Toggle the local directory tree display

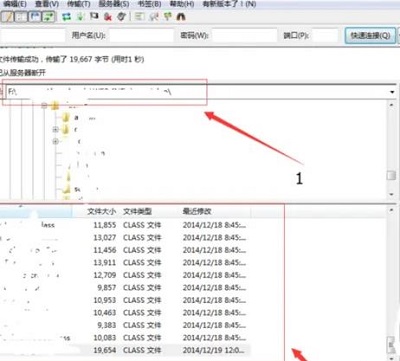click(21, 17)
